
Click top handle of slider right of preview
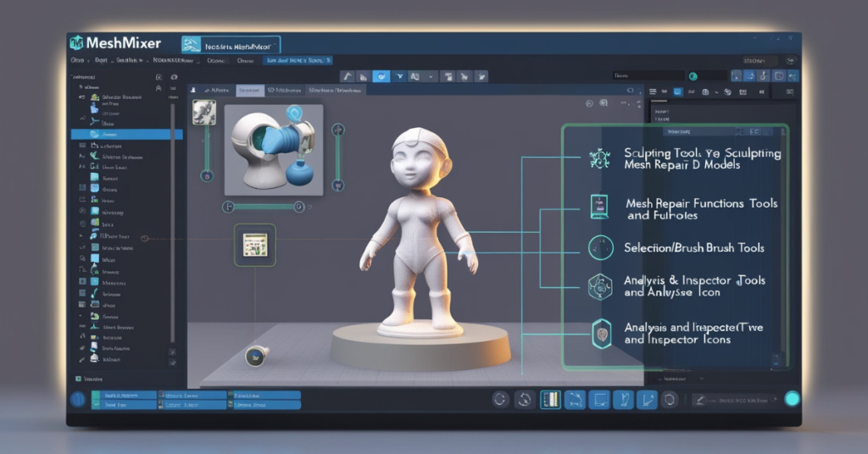(x=337, y=130)
